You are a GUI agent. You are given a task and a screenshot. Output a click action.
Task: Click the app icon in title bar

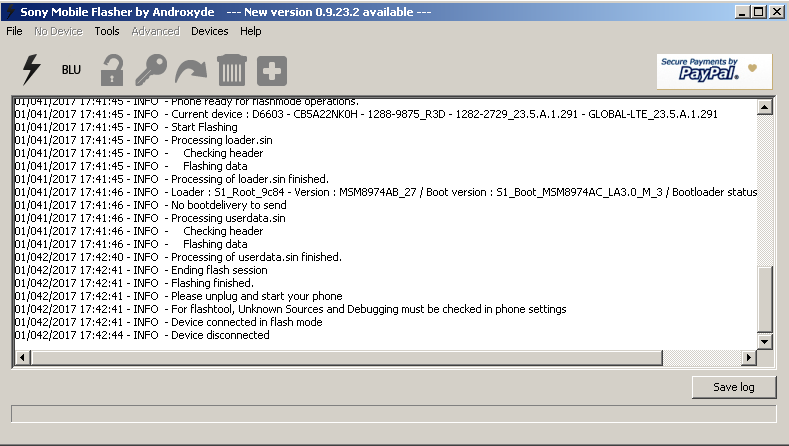pos(10,12)
